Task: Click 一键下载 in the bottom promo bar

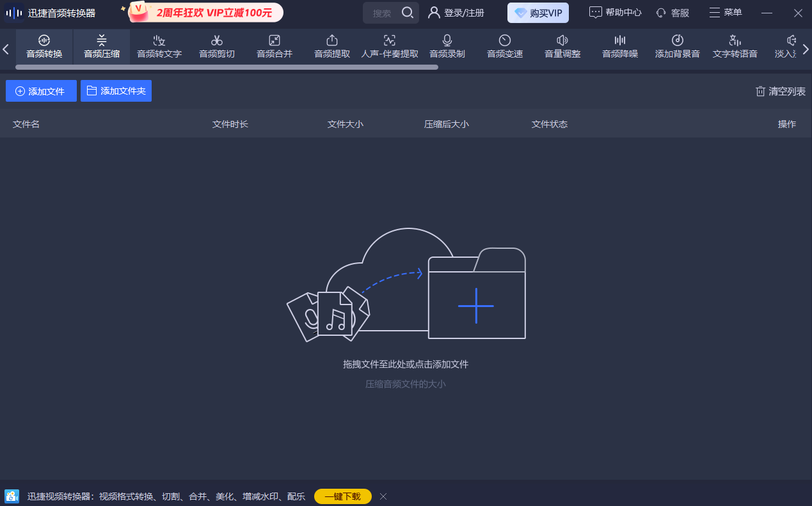Action: [343, 496]
